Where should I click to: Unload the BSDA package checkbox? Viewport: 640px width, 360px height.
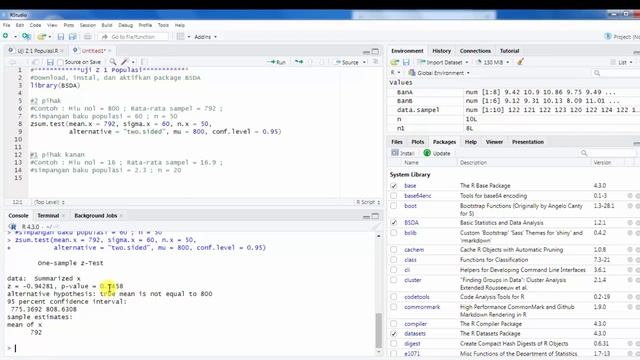click(393, 223)
